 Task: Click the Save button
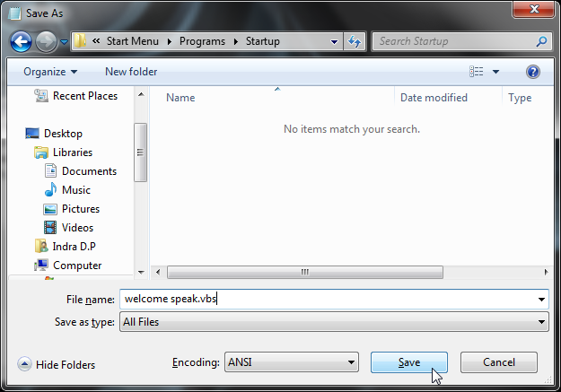click(409, 362)
